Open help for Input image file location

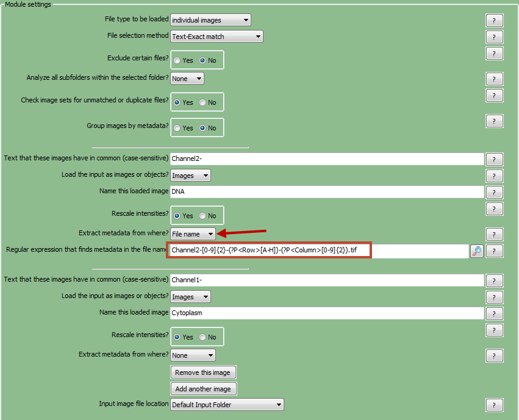click(494, 405)
